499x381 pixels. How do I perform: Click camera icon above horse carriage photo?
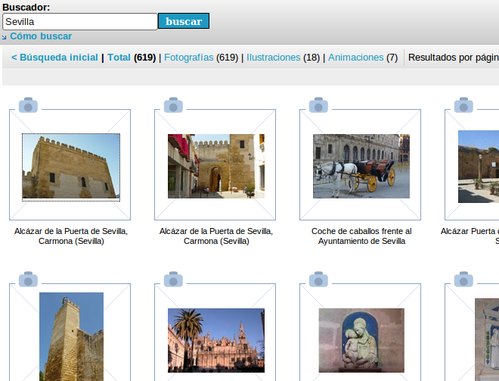point(318,105)
